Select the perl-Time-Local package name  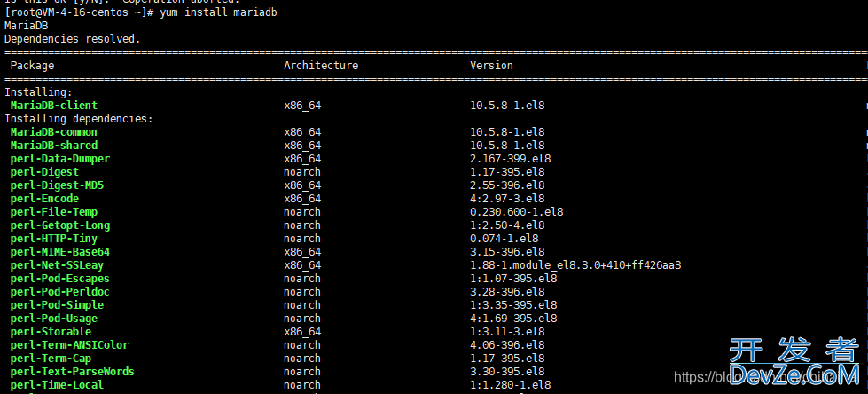(x=57, y=384)
